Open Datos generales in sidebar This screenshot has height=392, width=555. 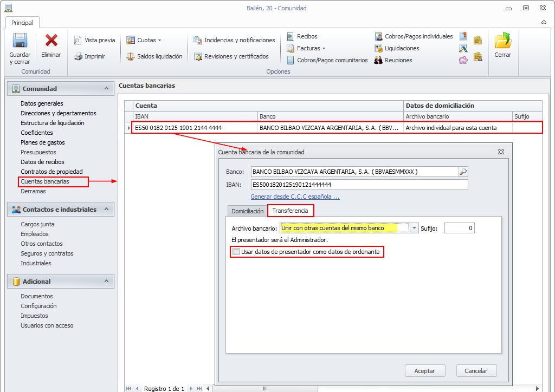(x=42, y=103)
